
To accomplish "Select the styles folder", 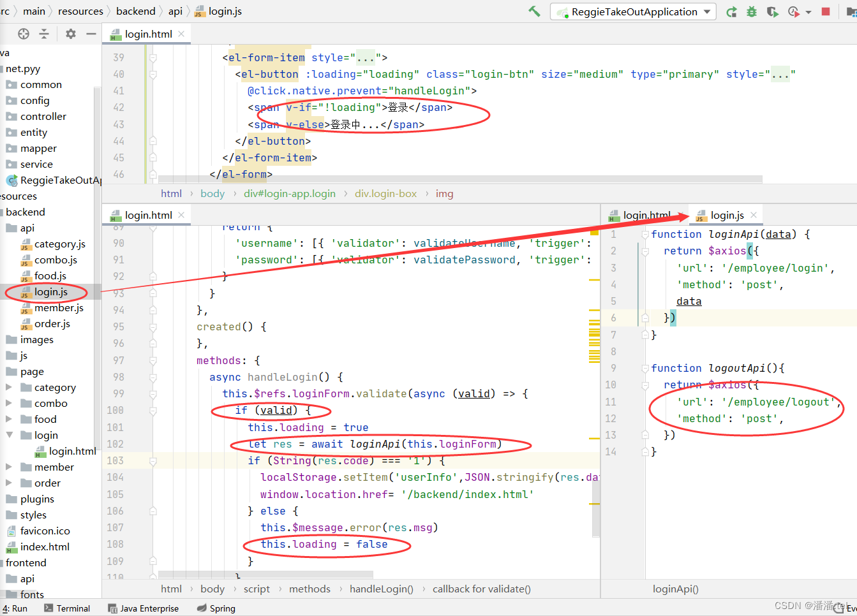I will [x=26, y=515].
